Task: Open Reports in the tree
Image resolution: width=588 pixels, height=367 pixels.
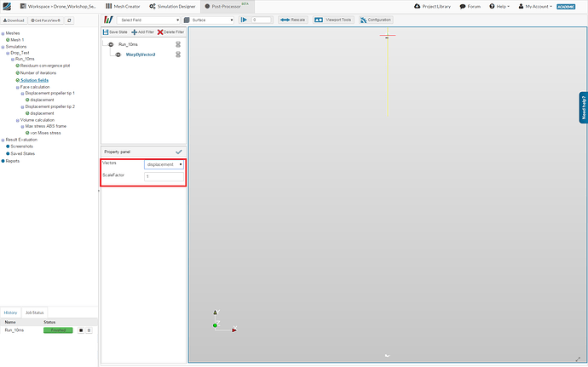Action: point(13,161)
